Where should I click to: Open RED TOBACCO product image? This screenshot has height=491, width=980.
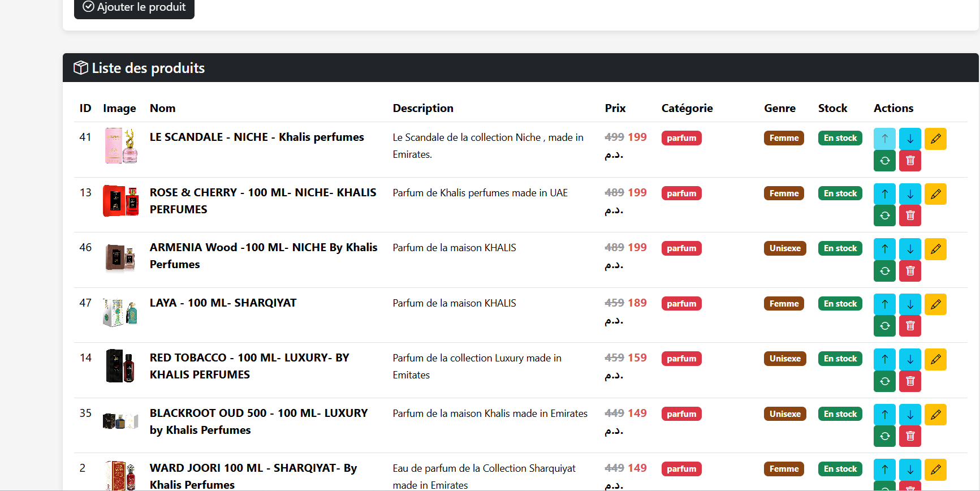[120, 367]
